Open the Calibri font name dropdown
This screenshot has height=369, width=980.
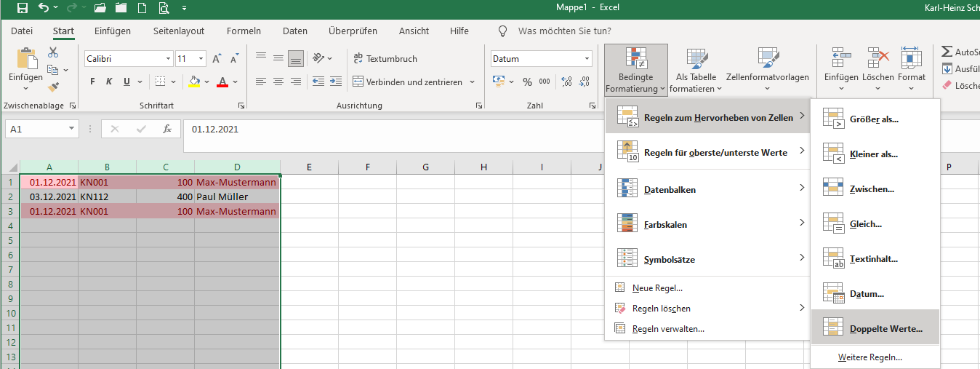coord(169,59)
